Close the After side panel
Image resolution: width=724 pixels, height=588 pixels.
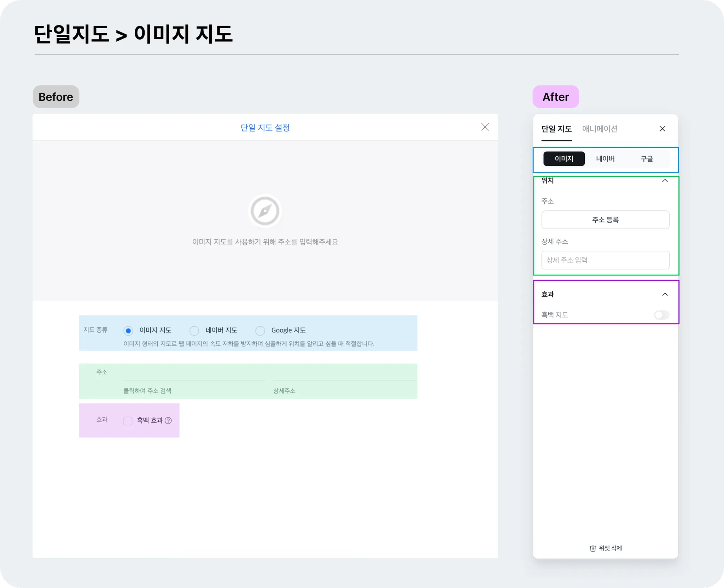(x=662, y=129)
